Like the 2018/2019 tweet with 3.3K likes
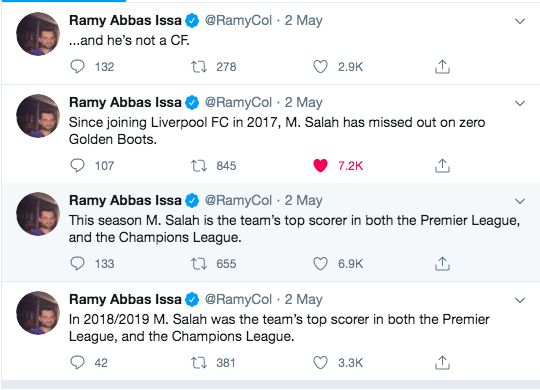The height and width of the screenshot is (390, 540). pos(320,363)
